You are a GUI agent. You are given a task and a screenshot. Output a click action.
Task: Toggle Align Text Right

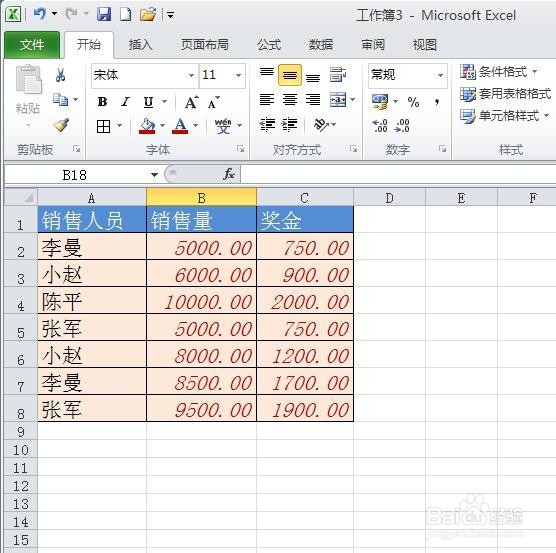pyautogui.click(x=313, y=100)
